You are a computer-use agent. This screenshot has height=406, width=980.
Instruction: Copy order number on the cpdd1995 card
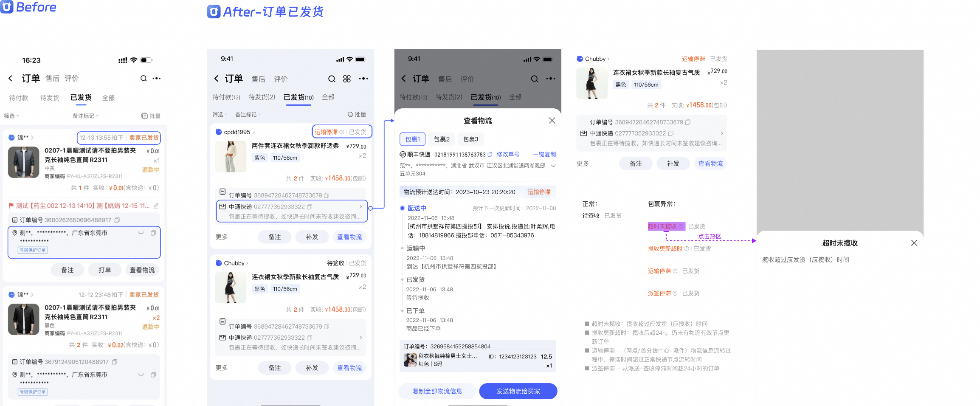[327, 195]
